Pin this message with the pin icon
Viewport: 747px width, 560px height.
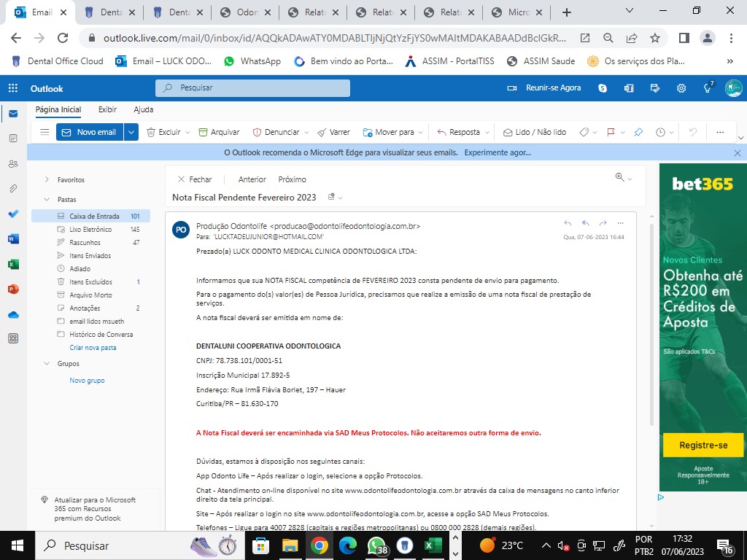tap(638, 132)
